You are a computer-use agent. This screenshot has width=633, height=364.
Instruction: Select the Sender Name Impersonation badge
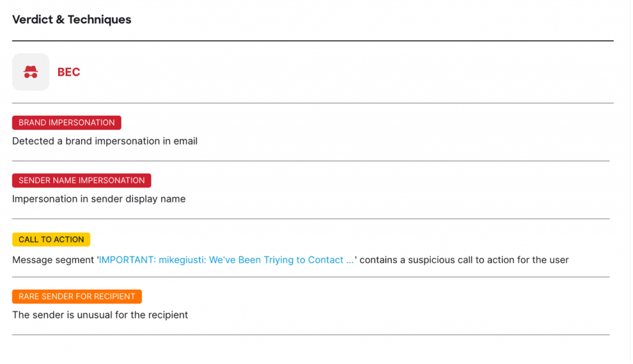(82, 180)
